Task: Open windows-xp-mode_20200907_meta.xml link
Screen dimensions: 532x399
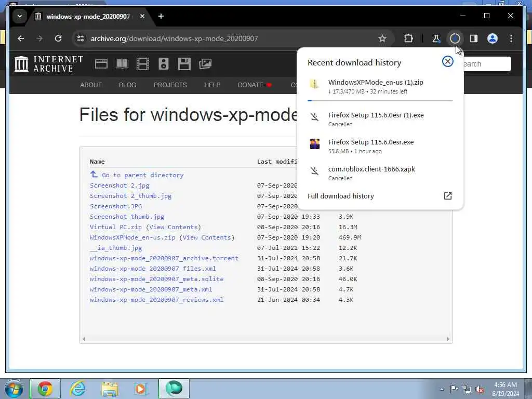Action: tap(151, 289)
